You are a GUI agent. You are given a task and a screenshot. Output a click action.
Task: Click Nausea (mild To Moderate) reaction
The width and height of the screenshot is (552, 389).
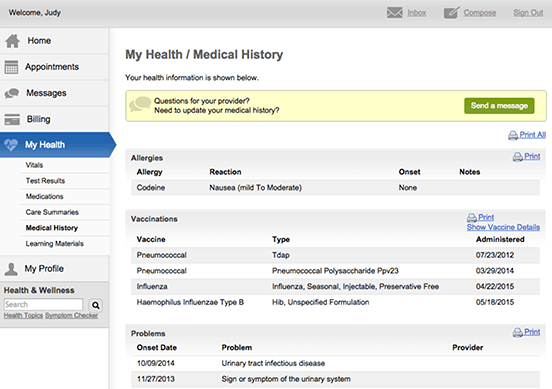pyautogui.click(x=256, y=188)
